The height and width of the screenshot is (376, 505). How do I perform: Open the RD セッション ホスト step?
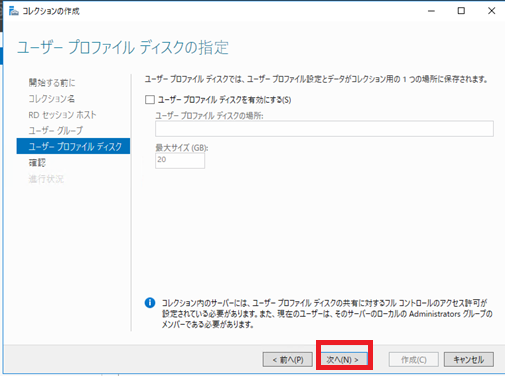[62, 115]
